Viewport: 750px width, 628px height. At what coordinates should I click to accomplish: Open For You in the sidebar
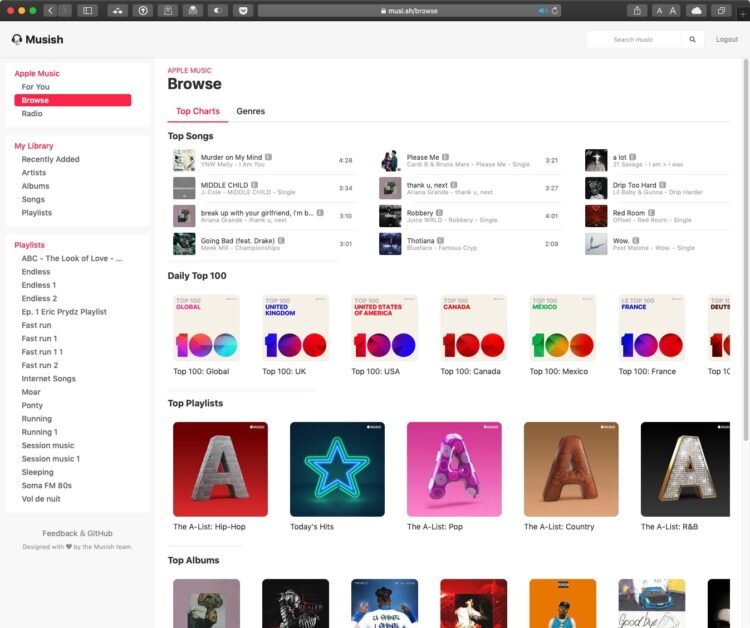pyautogui.click(x=35, y=87)
